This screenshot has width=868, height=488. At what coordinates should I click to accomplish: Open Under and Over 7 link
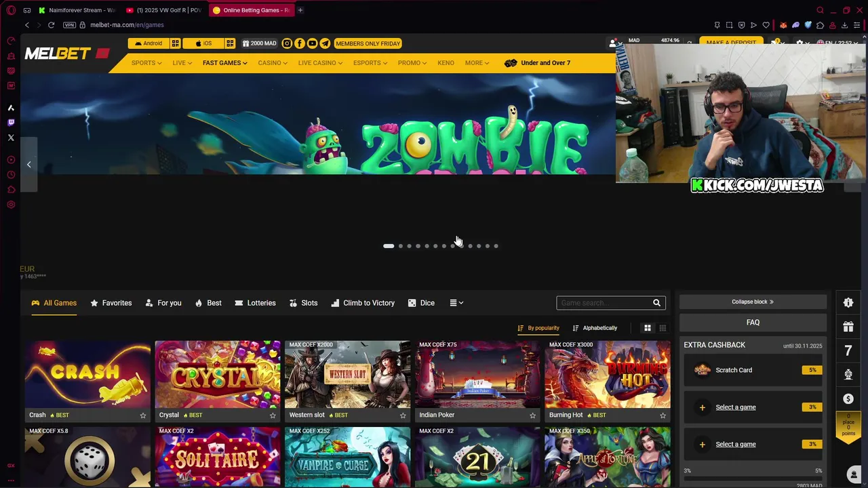538,63
